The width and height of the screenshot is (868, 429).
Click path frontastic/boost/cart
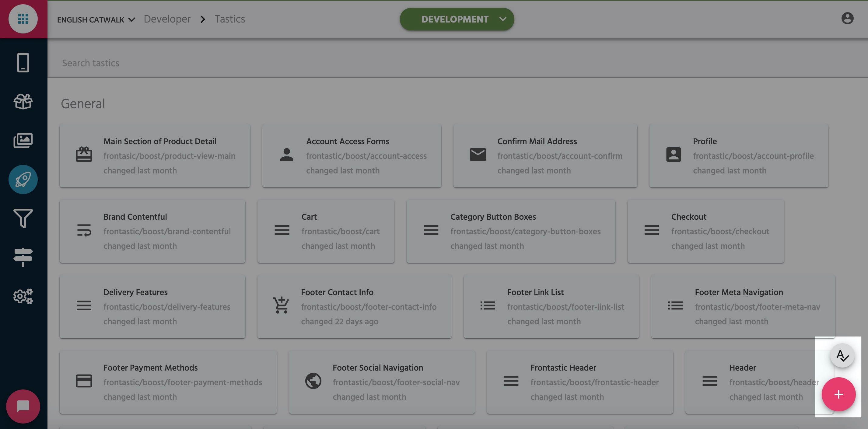pos(340,231)
